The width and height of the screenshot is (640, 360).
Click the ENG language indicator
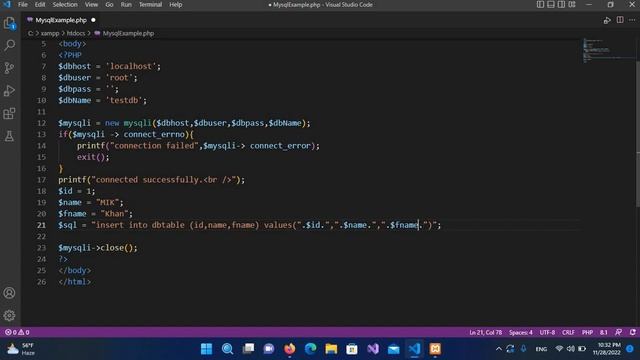pos(541,349)
